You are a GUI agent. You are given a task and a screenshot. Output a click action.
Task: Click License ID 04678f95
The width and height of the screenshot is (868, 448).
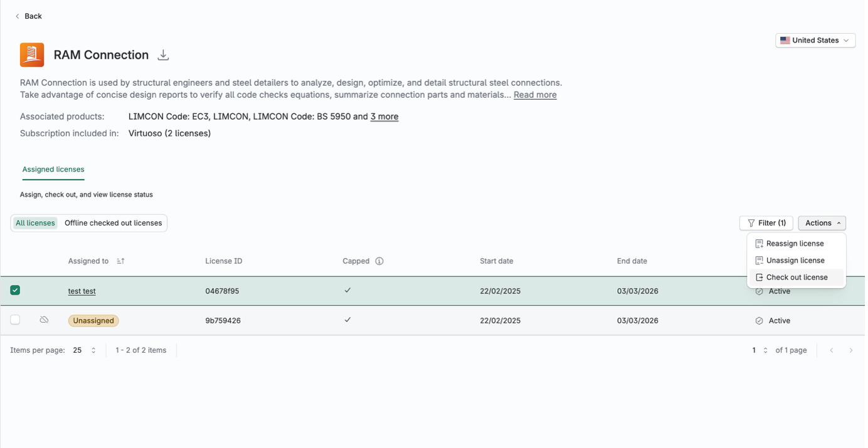222,291
